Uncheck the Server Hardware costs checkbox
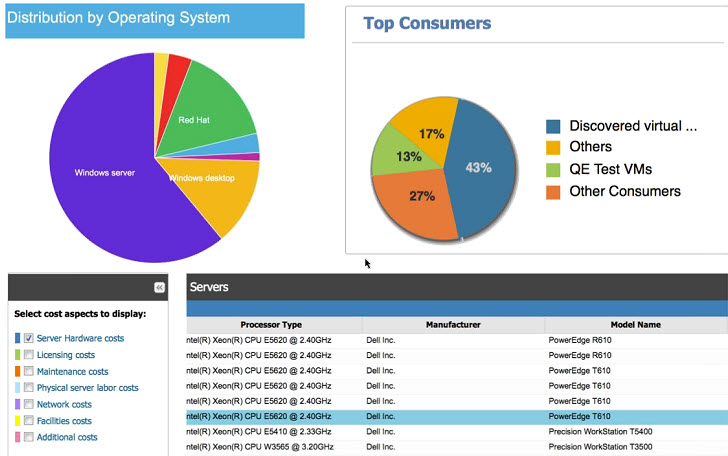The height and width of the screenshot is (456, 728). [29, 338]
